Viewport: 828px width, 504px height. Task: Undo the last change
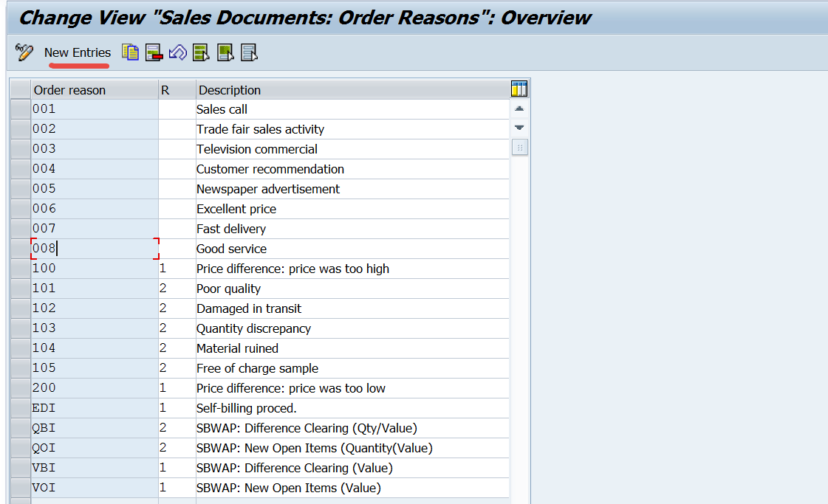(177, 52)
